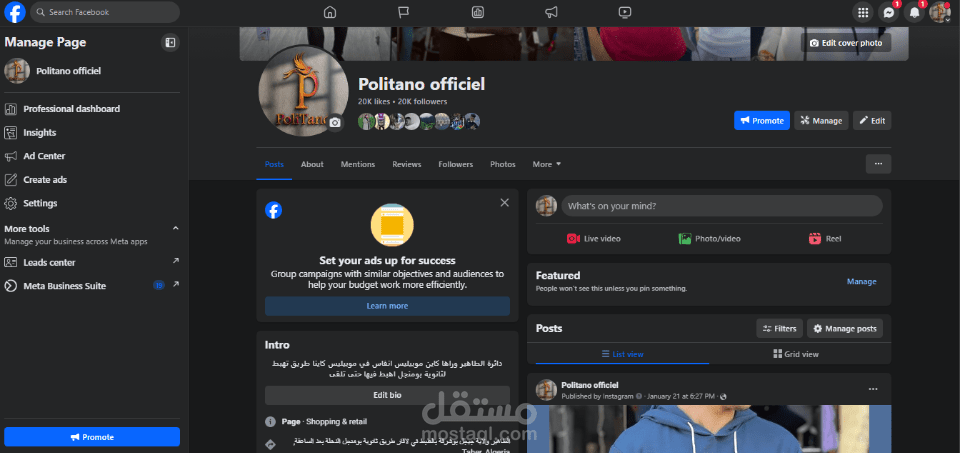Click Politano officiel page name in the sidebar
Viewport: 960px width, 453px height.
click(x=68, y=71)
